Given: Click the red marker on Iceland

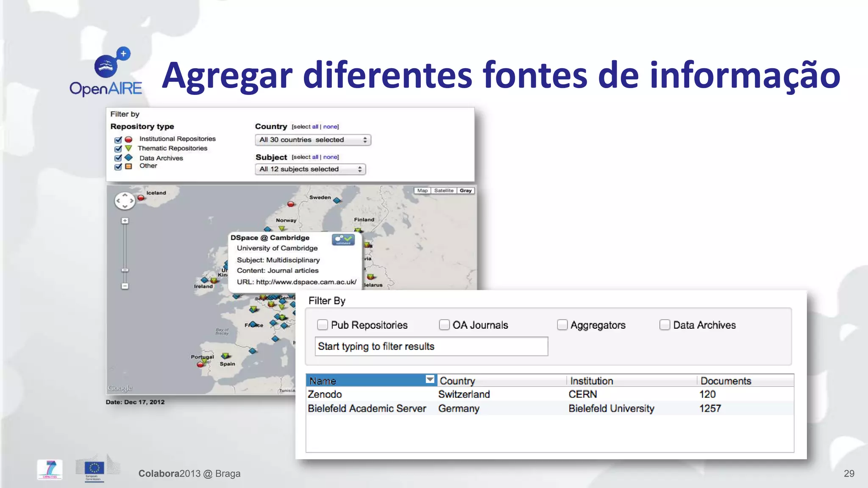Looking at the screenshot, I should 141,198.
